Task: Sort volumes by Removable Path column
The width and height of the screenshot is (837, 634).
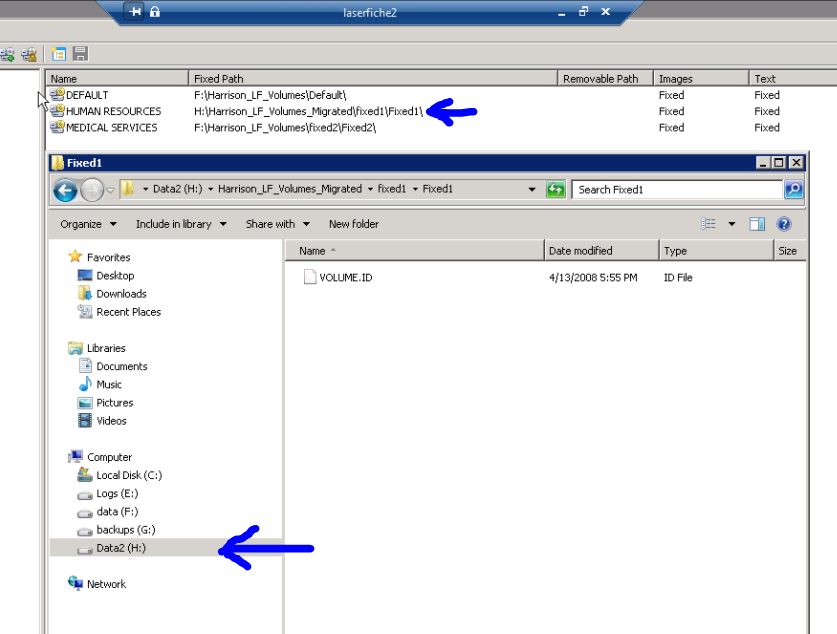Action: (605, 78)
